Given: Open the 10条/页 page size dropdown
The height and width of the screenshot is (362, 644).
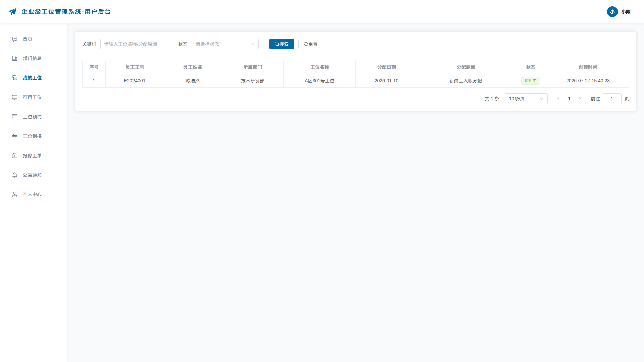Looking at the screenshot, I should tap(526, 99).
